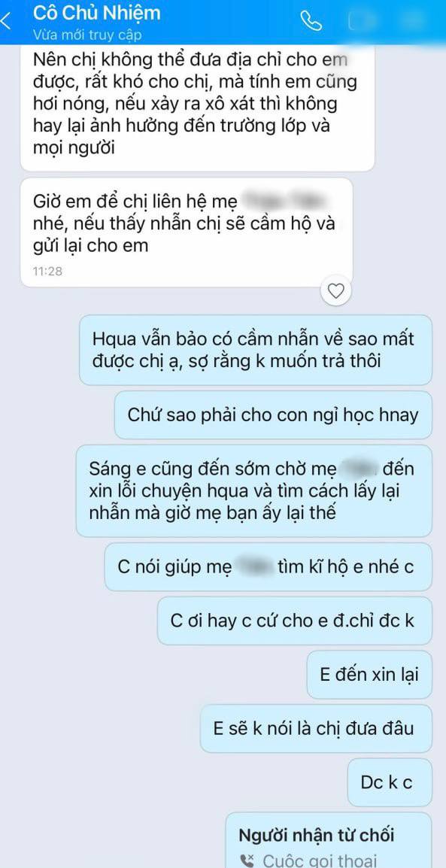Tap the 'Vừa mới truy cập' status text
446x868 pixels.
(x=87, y=35)
